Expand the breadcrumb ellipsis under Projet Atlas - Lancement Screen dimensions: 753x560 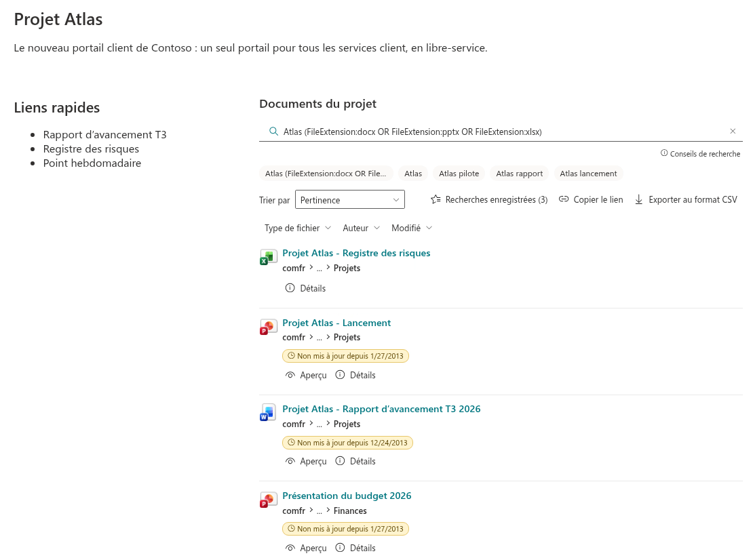click(320, 338)
